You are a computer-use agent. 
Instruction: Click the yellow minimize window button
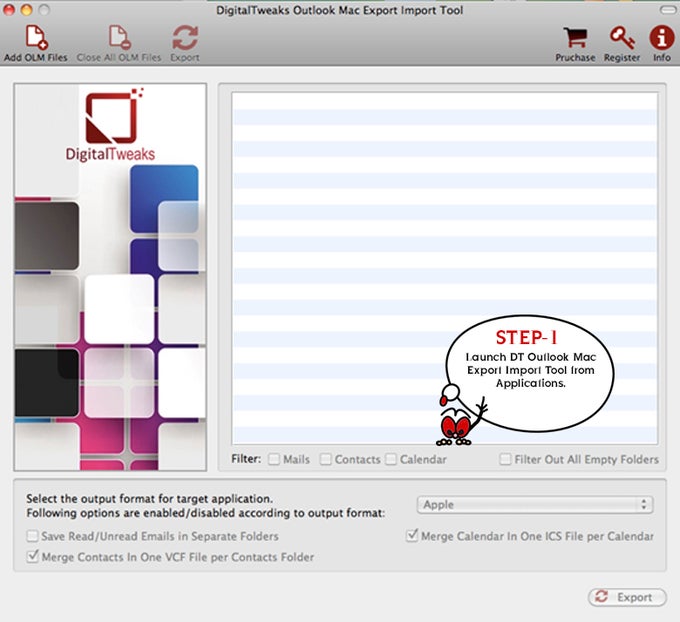[x=26, y=10]
